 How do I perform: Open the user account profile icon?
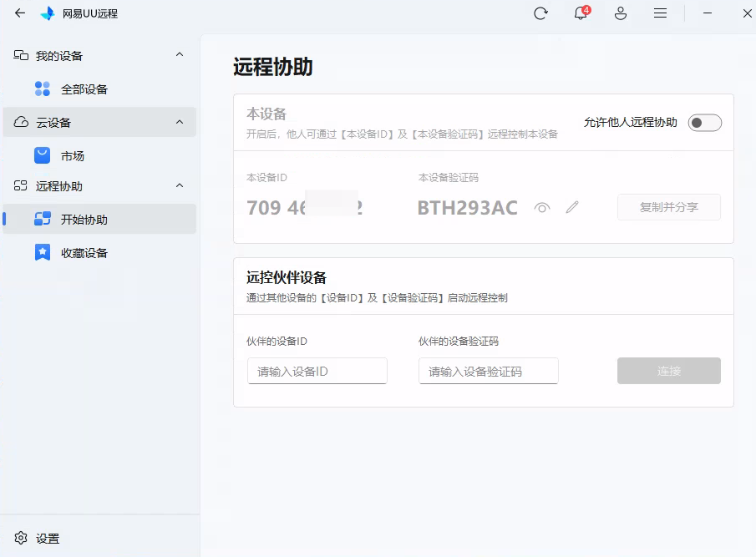pyautogui.click(x=620, y=13)
